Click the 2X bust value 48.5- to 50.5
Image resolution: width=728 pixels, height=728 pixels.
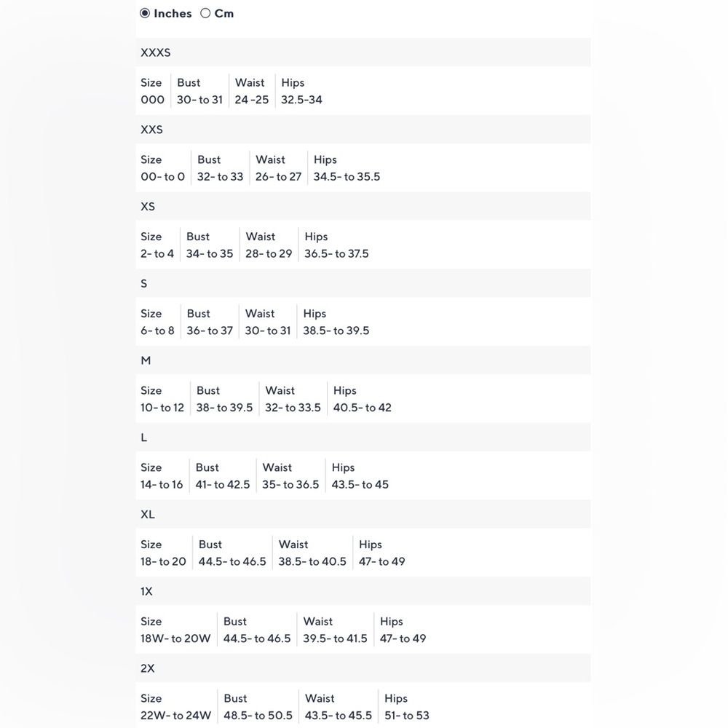(258, 716)
